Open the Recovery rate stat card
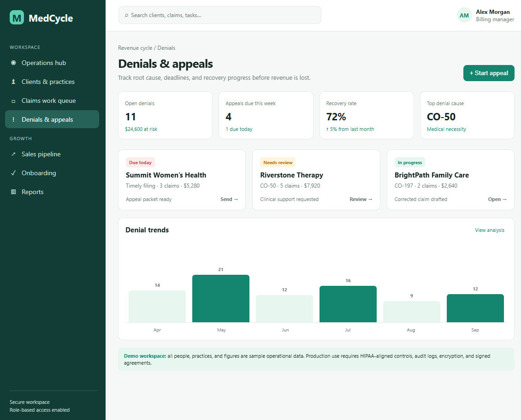 pyautogui.click(x=367, y=115)
